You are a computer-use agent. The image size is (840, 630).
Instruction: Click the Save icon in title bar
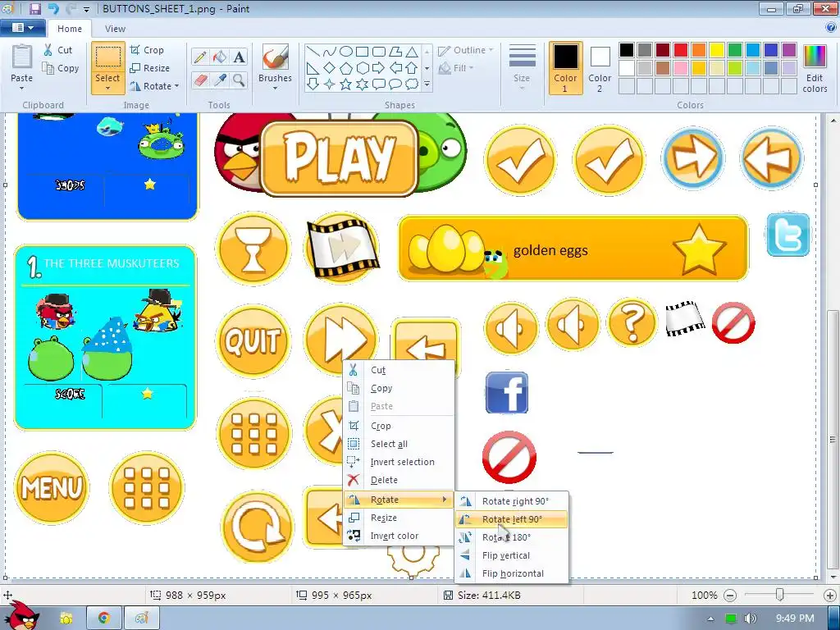[35, 8]
